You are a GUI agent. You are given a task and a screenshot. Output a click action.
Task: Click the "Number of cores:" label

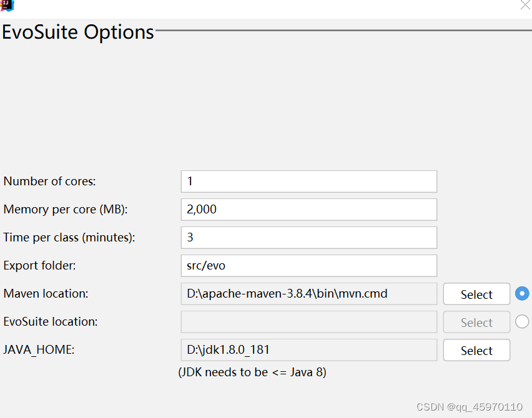[49, 182]
